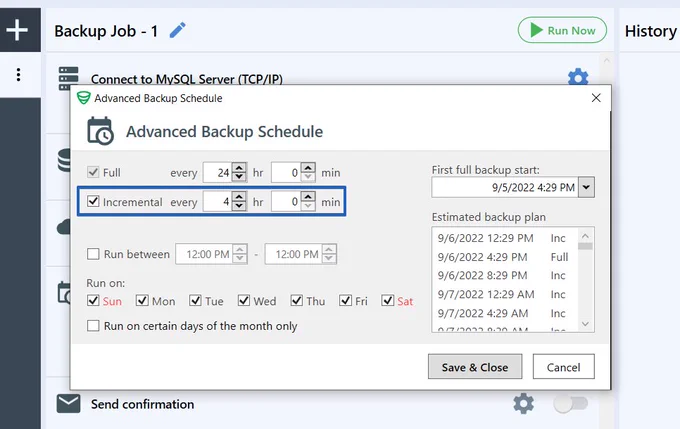Select the 9/6/2022 12:29 PM Inc entry

pyautogui.click(x=505, y=238)
